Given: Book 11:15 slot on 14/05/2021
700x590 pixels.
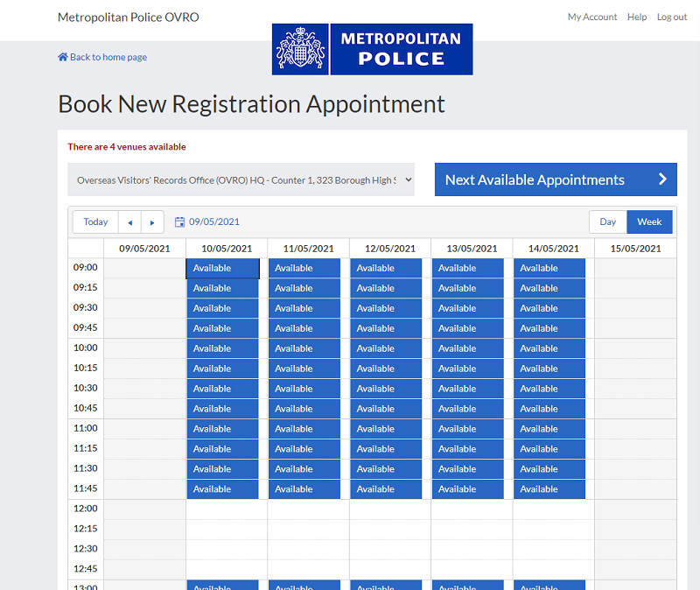Looking at the screenshot, I should 549,449.
